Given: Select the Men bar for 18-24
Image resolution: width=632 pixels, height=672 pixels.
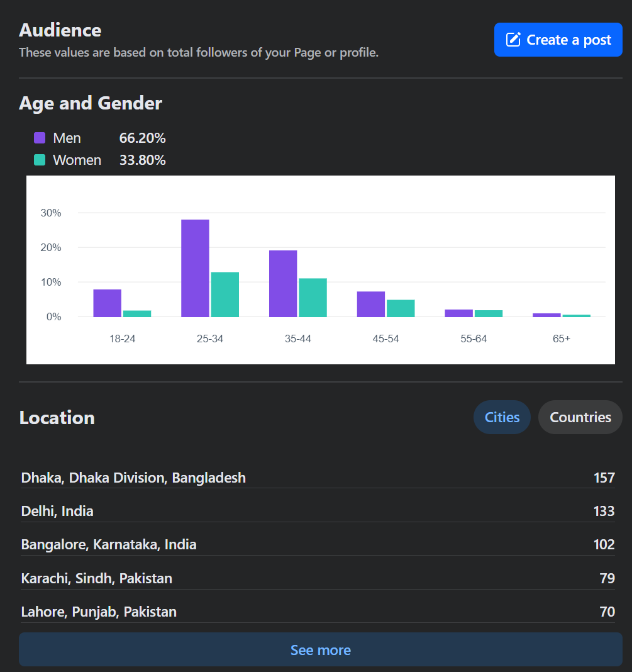Looking at the screenshot, I should click(107, 302).
